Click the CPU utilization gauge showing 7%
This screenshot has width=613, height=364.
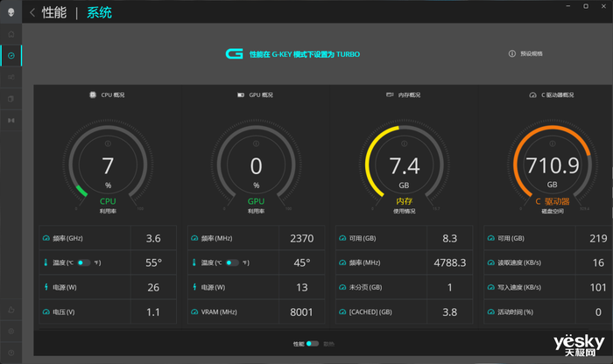pos(108,164)
